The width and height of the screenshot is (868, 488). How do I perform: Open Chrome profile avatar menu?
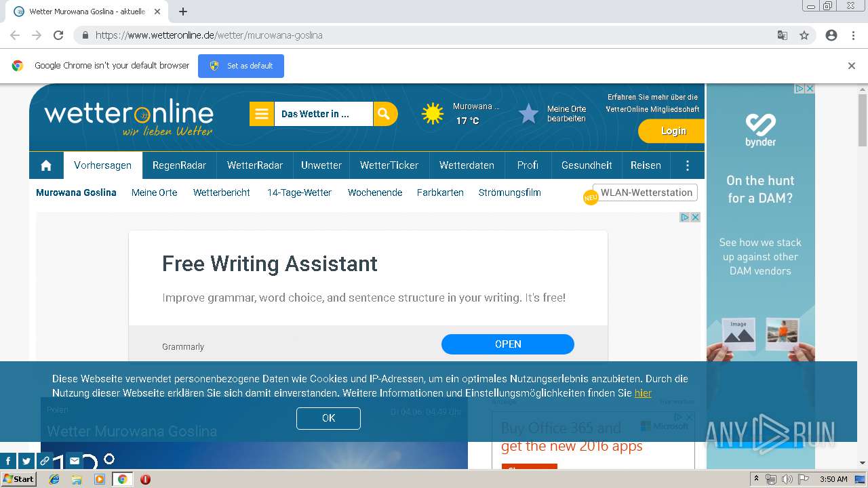click(831, 35)
